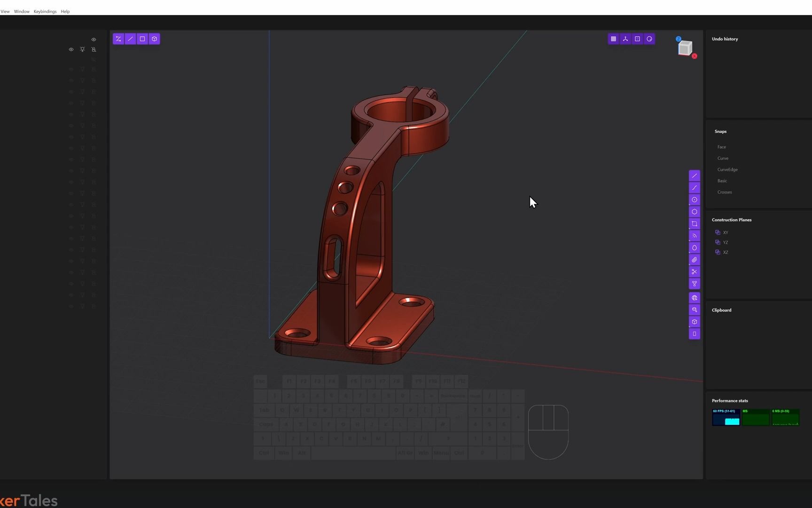Select the Line tool from the right toolbar
Viewport: 812px width, 508px height.
[694, 175]
